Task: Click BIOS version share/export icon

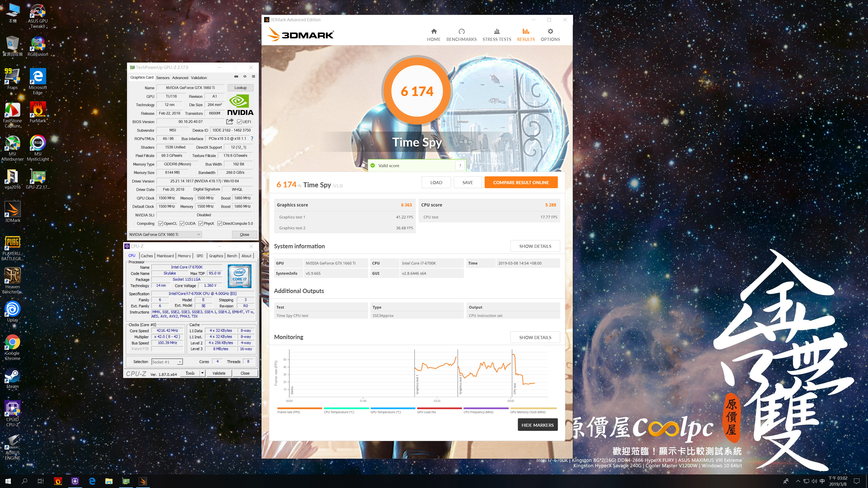Action: pos(230,122)
